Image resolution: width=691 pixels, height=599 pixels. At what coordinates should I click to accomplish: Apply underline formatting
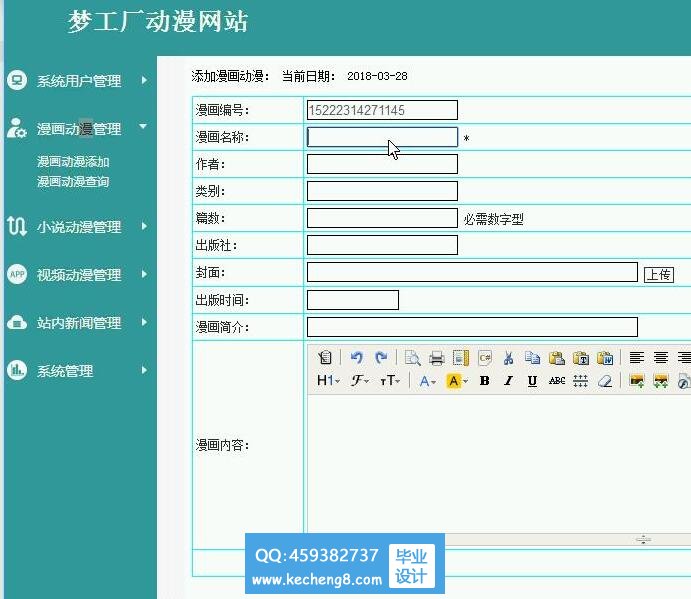[532, 381]
